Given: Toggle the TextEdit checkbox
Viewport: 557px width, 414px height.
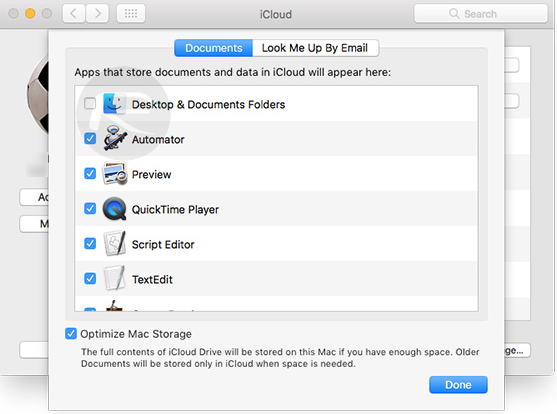Looking at the screenshot, I should tap(90, 278).
